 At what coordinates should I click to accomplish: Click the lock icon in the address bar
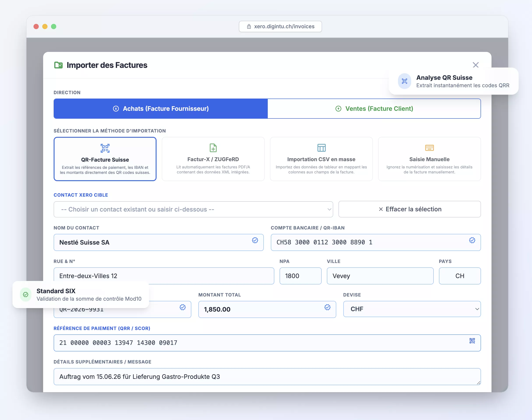(249, 26)
